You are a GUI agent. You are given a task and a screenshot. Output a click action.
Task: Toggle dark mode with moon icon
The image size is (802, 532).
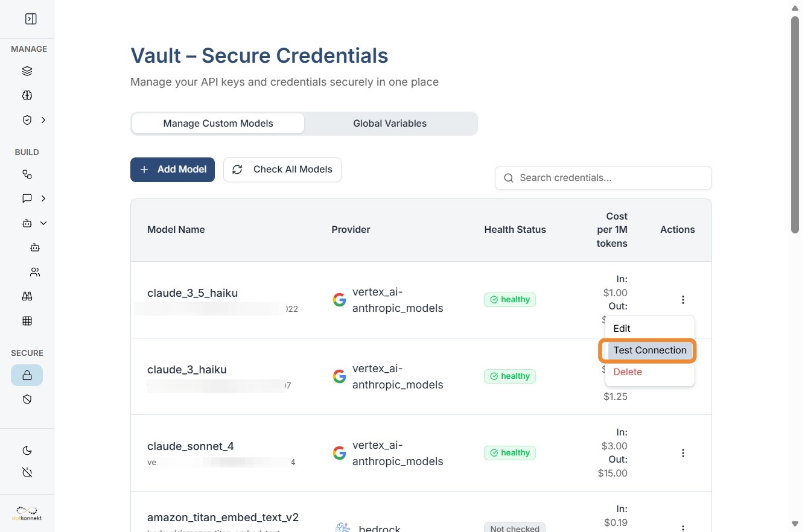pyautogui.click(x=27, y=451)
